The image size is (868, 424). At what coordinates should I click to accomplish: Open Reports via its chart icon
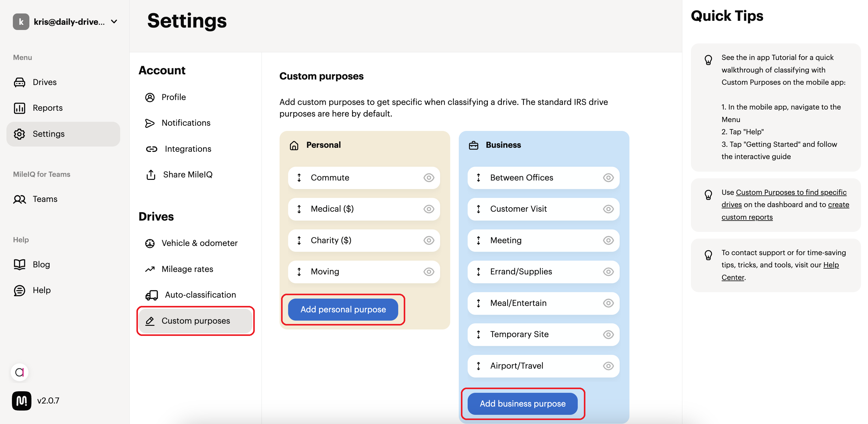(20, 108)
